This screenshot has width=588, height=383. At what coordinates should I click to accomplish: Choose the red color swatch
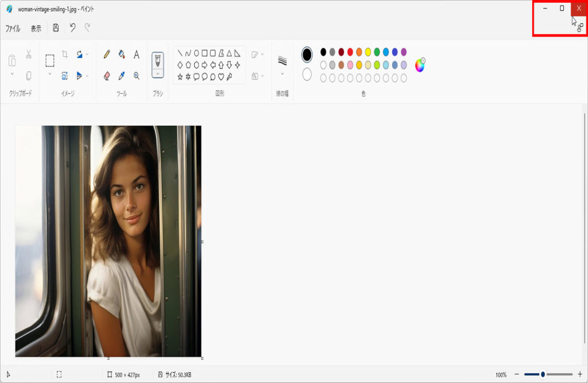[350, 52]
